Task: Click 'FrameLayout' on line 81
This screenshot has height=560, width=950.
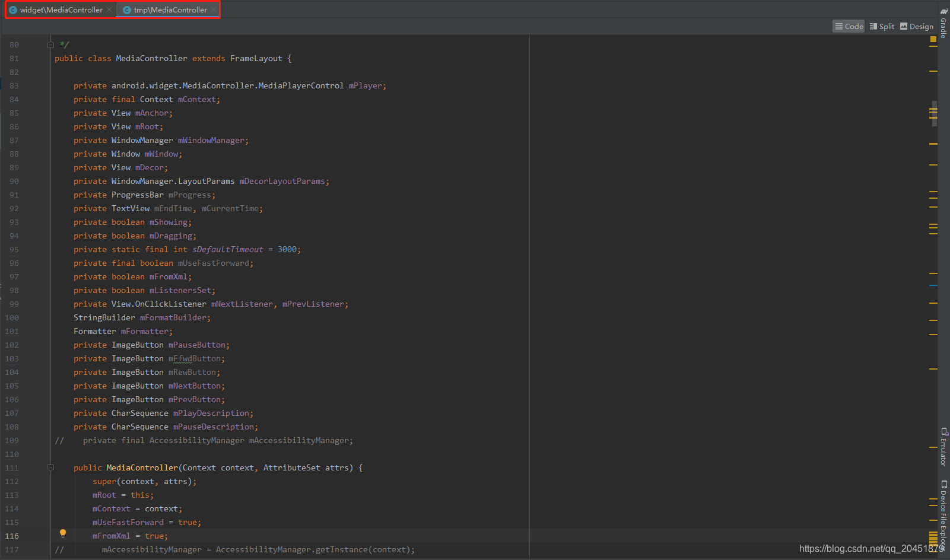Action: point(256,58)
